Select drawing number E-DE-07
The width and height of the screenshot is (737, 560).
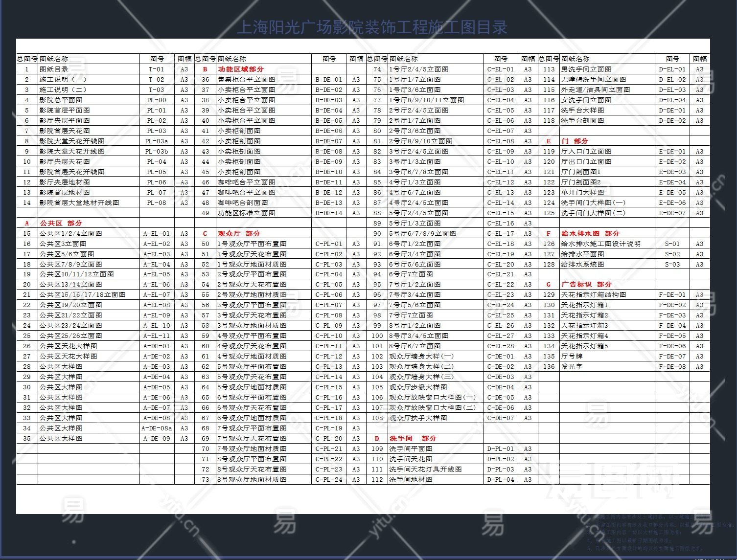point(672,213)
